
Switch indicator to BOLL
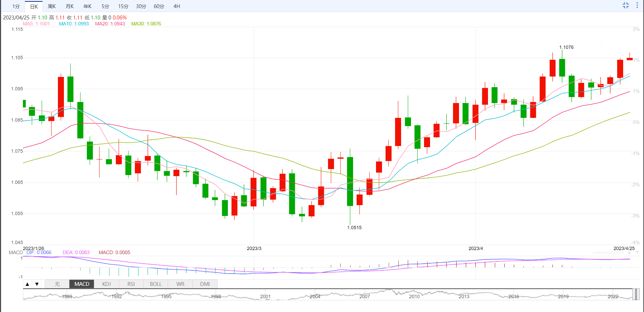156,284
